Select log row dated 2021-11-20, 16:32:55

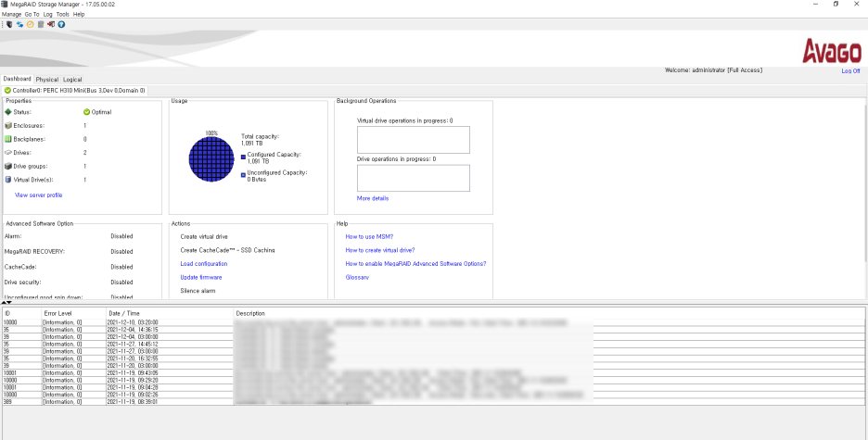[434, 358]
